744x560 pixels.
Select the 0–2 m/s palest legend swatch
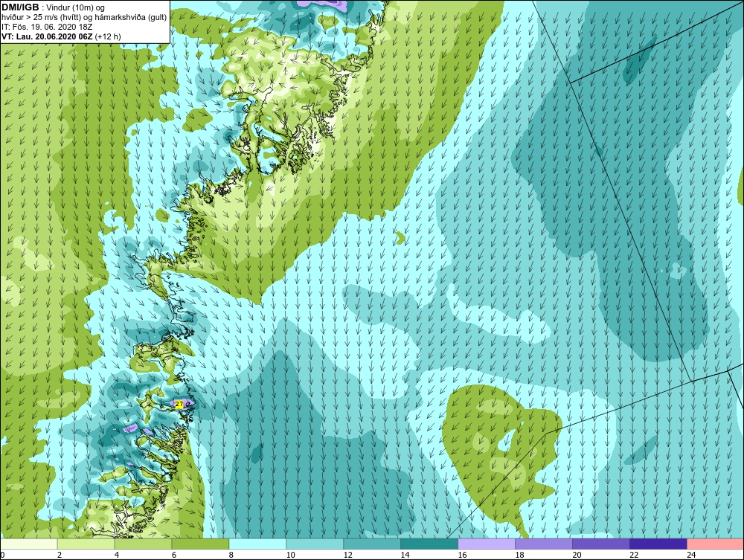[29, 544]
